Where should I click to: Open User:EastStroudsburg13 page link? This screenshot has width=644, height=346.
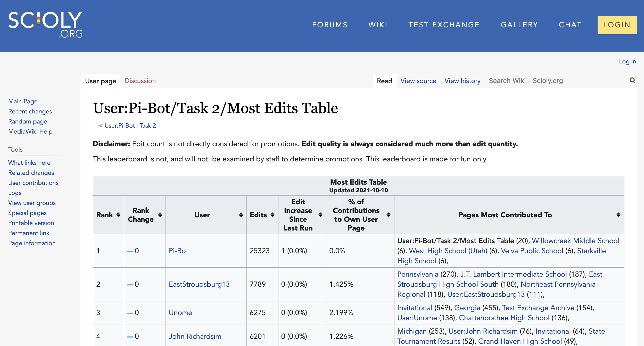pos(486,294)
